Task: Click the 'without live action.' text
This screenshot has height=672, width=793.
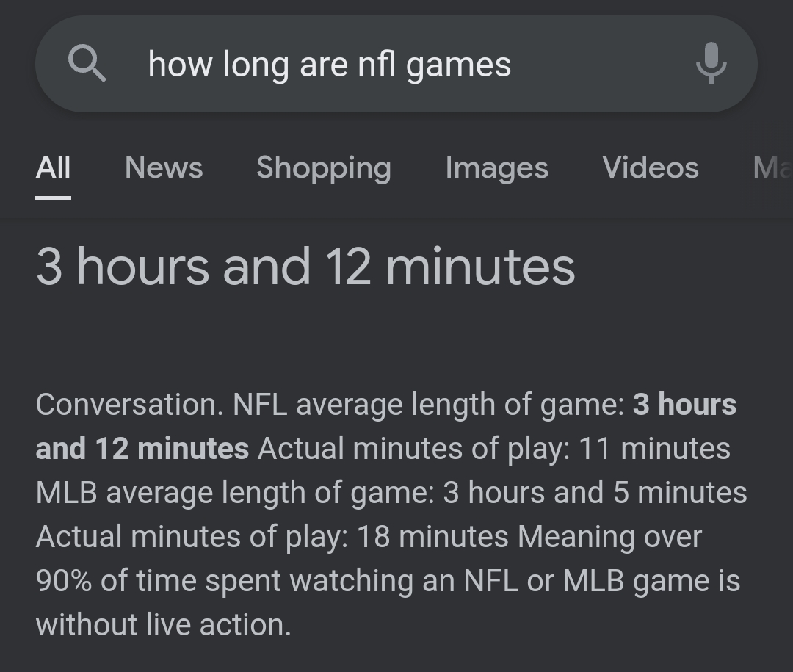Action: [x=163, y=624]
